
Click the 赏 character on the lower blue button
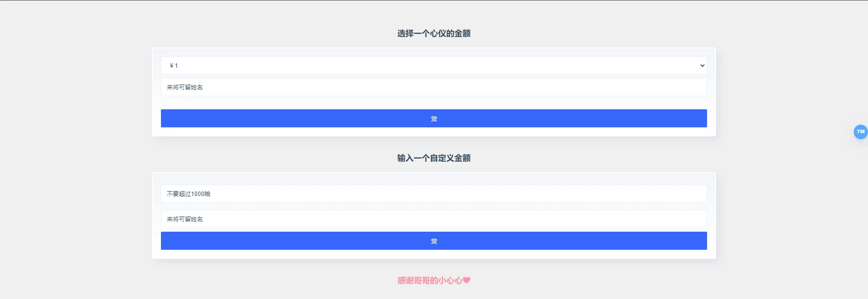click(x=434, y=241)
